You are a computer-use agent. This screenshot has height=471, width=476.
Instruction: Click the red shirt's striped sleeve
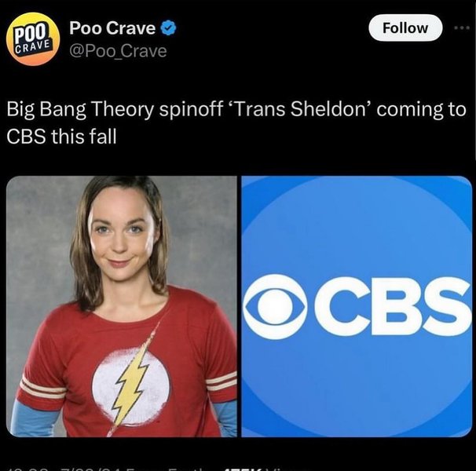(x=41, y=389)
